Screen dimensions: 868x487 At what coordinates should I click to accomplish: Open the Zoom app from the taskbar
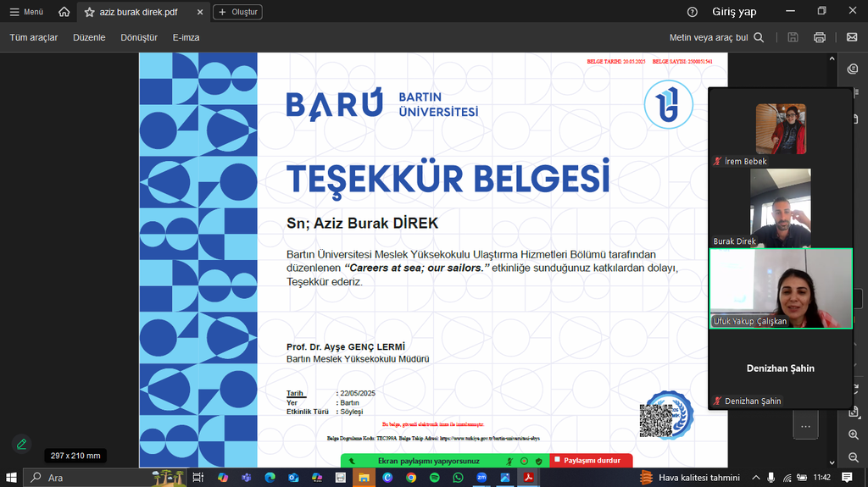coord(481,478)
